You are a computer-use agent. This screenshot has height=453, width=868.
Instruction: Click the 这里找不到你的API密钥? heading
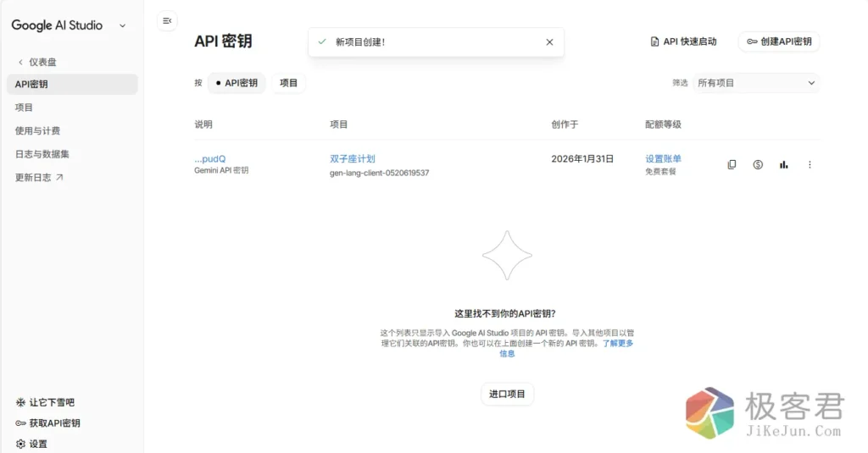pyautogui.click(x=505, y=313)
